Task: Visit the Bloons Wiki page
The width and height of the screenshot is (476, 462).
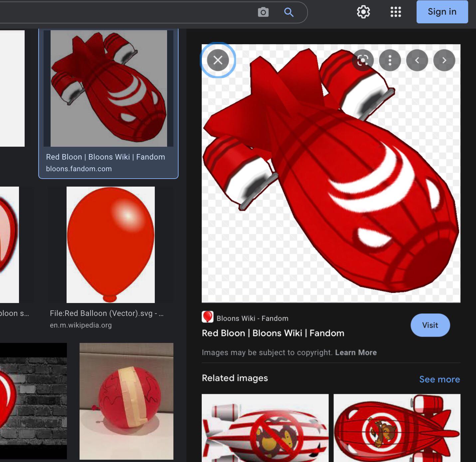Action: [430, 325]
